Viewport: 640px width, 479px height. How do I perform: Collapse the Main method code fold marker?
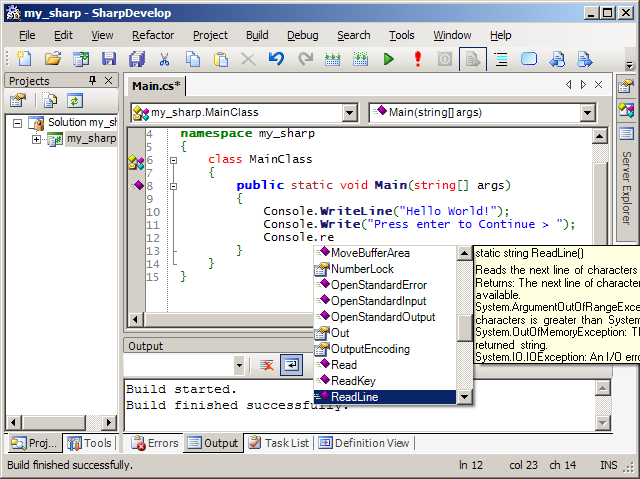[x=173, y=186]
